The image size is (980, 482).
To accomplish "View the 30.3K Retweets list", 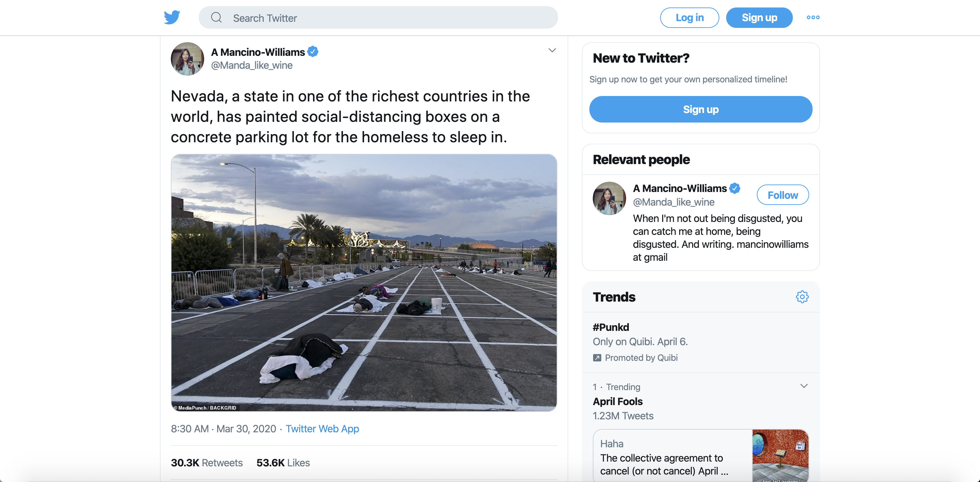I will pyautogui.click(x=207, y=463).
